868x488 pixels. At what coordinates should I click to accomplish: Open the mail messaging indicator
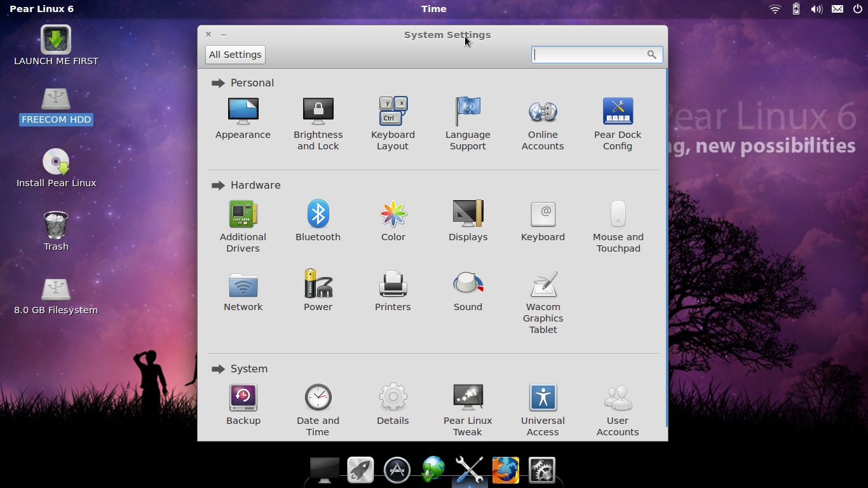click(837, 9)
